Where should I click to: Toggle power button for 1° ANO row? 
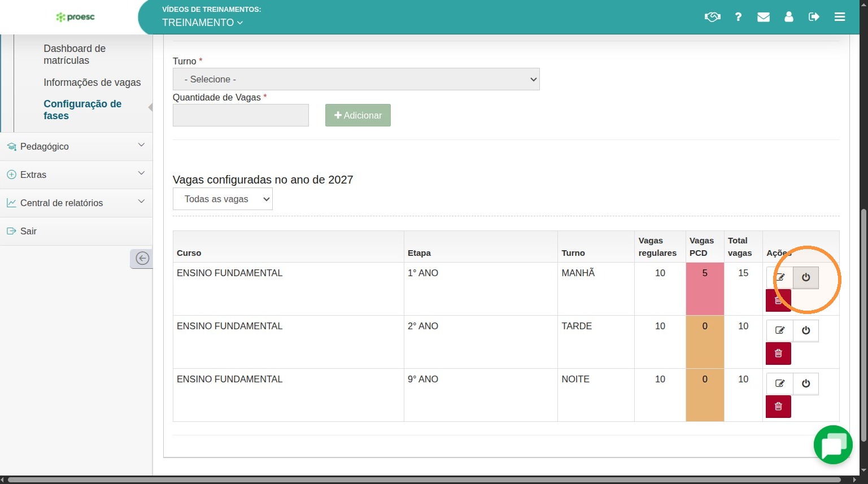click(806, 277)
